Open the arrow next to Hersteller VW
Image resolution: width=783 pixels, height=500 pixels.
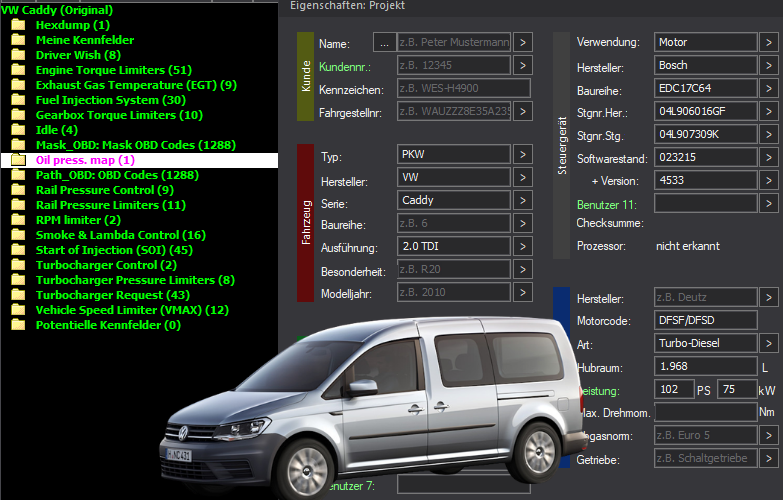pos(522,177)
